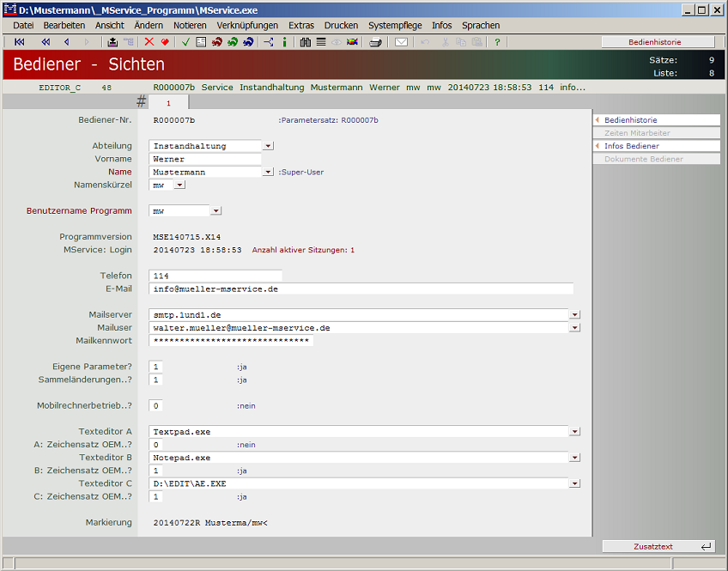Open the Benutzername Programm dropdown
Screen dimensions: 728x571
pos(215,210)
